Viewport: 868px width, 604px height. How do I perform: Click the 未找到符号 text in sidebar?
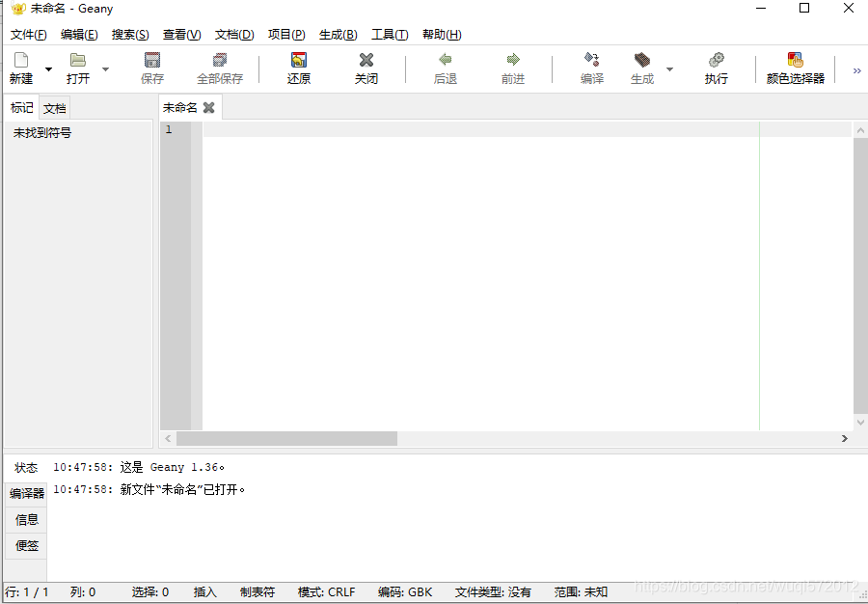[x=42, y=133]
